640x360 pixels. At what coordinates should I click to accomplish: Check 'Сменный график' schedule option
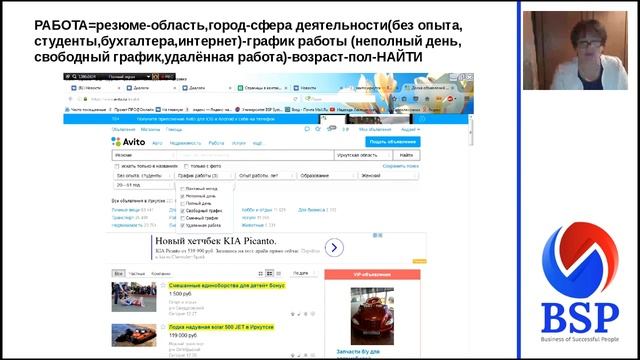click(182, 218)
